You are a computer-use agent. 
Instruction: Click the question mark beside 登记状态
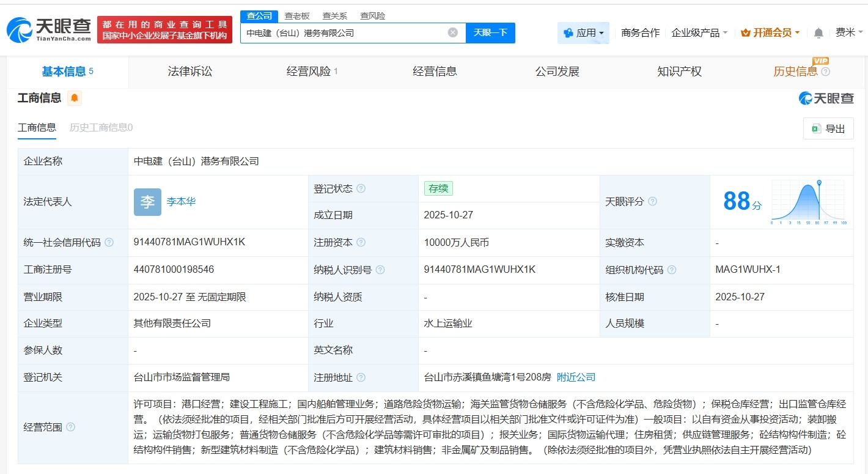click(x=362, y=188)
